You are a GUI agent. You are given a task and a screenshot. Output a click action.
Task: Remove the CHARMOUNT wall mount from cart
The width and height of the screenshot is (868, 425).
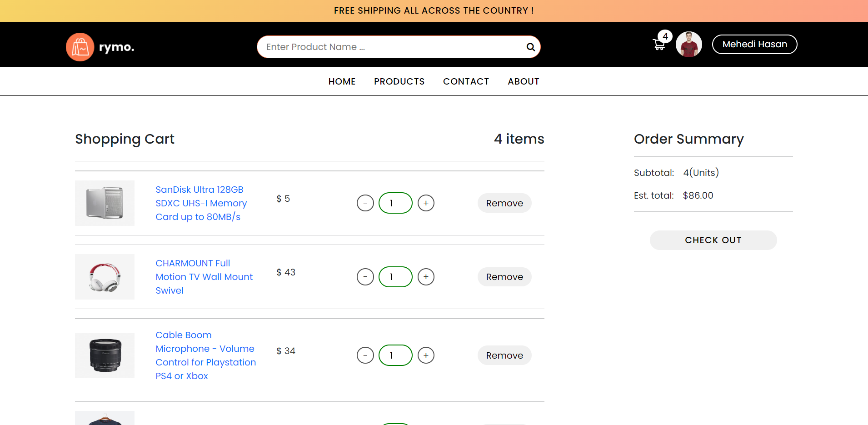click(x=504, y=277)
